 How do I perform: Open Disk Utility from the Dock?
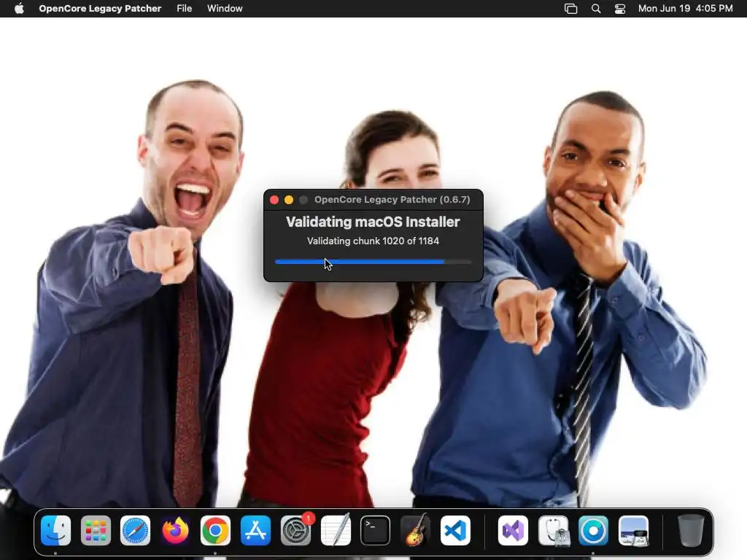coord(554,531)
